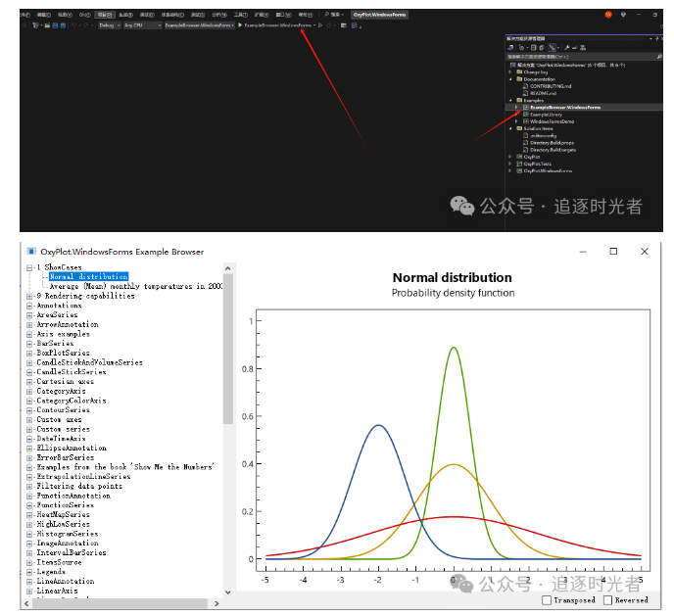The image size is (674, 616).
Task: Select Directory.Build.props in Solution Explorer
Action: [x=552, y=143]
